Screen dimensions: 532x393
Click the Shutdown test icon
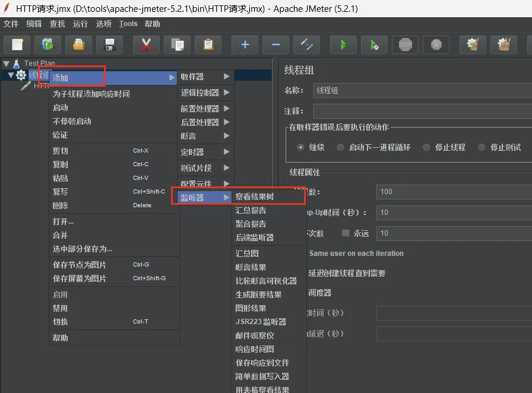pos(436,45)
